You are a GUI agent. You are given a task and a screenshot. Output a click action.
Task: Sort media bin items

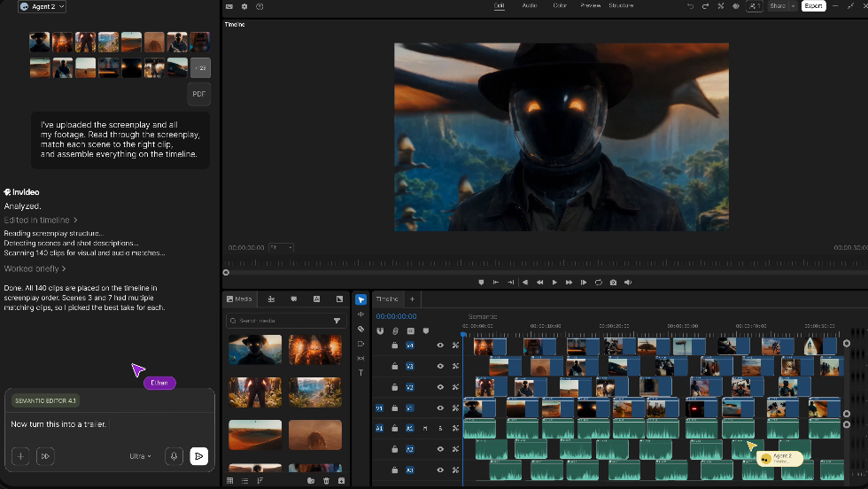260,481
